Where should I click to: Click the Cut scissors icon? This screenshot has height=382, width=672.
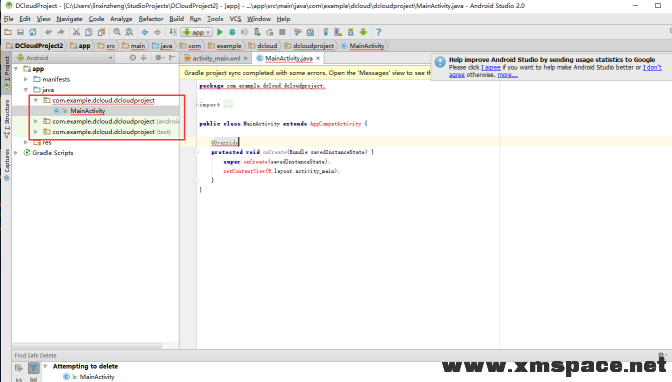[76, 32]
